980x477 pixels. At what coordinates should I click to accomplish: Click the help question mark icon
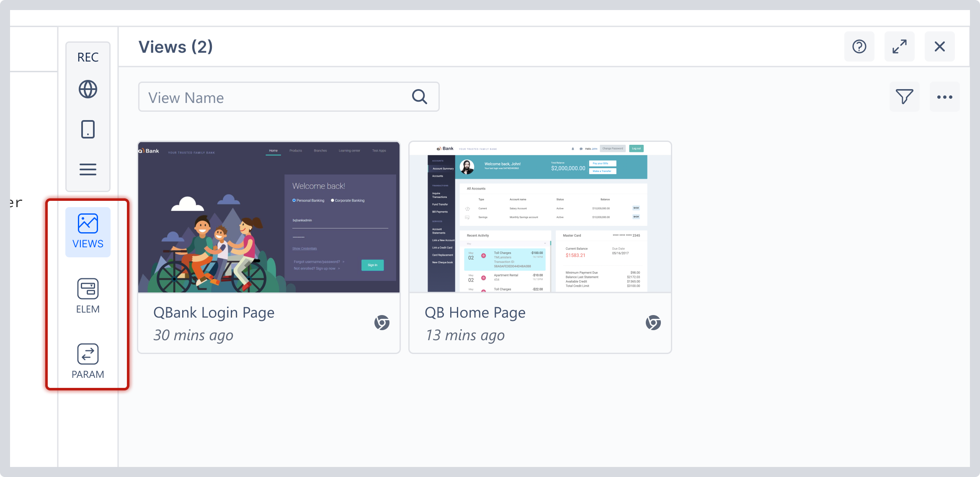[x=859, y=46]
